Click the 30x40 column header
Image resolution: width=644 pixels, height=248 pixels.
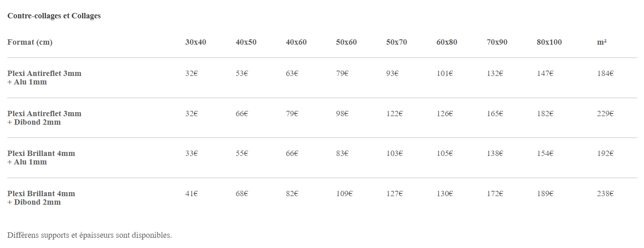(x=196, y=42)
